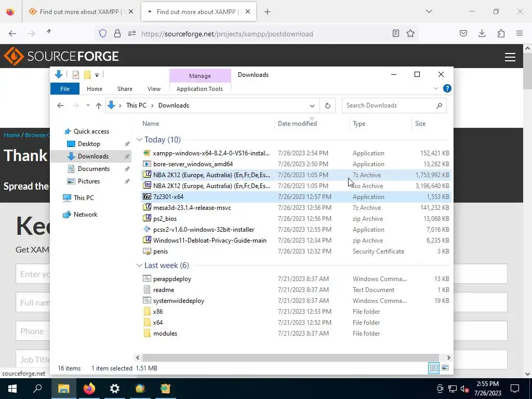Viewport: 532px width, 399px height.
Task: Select the readme text document
Action: [296, 290]
